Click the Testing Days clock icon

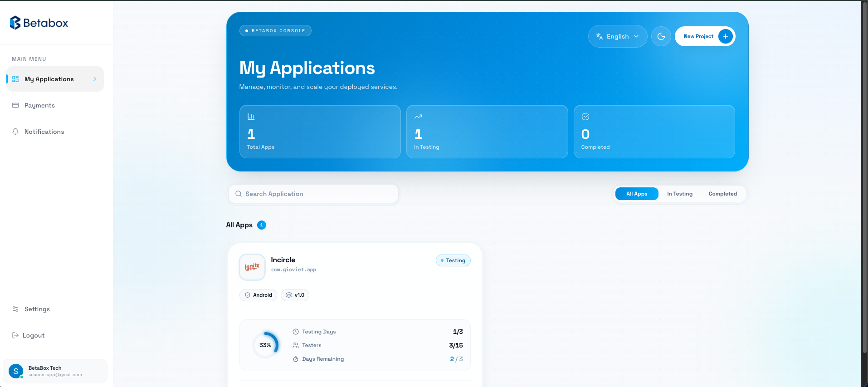[296, 332]
